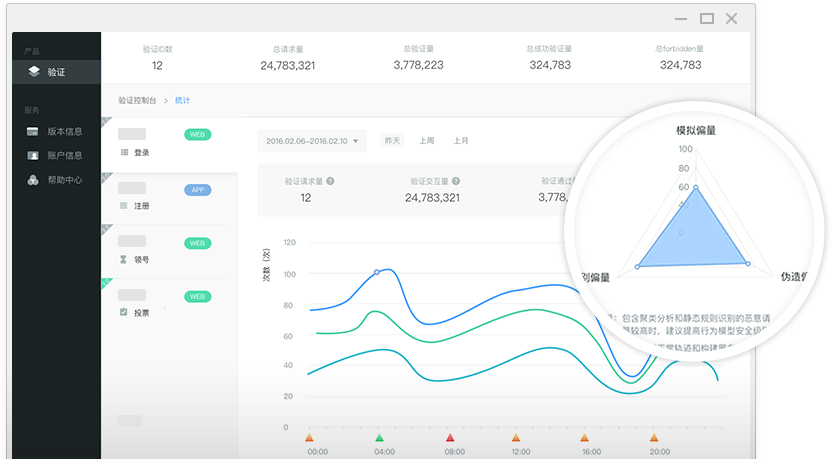Select the 上月 time filter
Screen dimensions: 832x459
click(x=461, y=141)
